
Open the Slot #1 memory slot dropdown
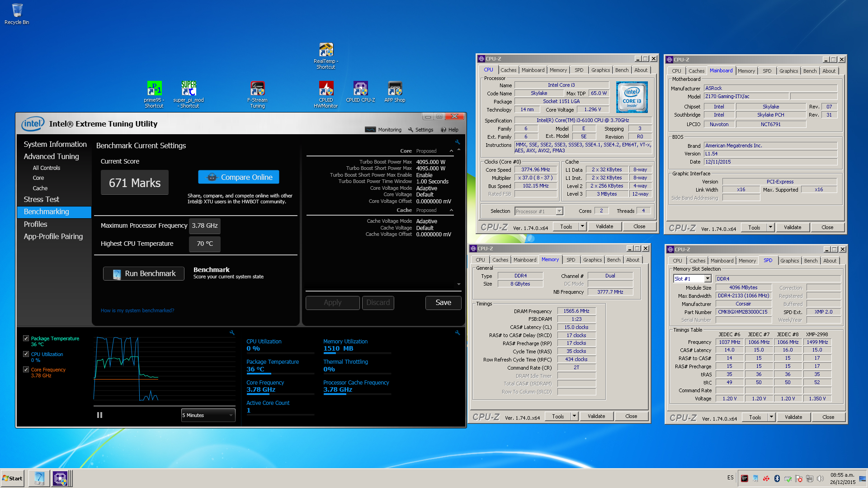point(708,279)
